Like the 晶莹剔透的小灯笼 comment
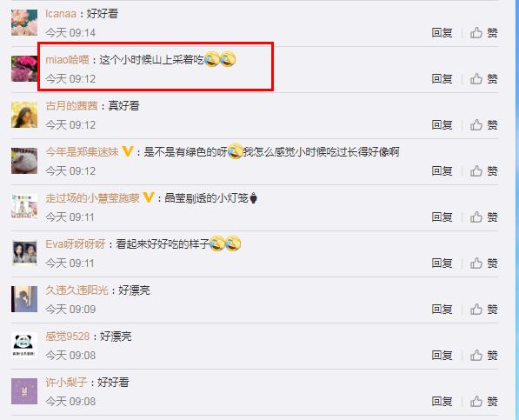The height and width of the screenshot is (420, 519). point(484,217)
